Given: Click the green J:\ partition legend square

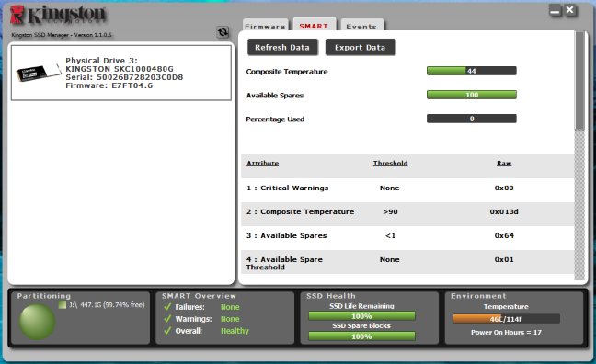Looking at the screenshot, I should pyautogui.click(x=63, y=305).
